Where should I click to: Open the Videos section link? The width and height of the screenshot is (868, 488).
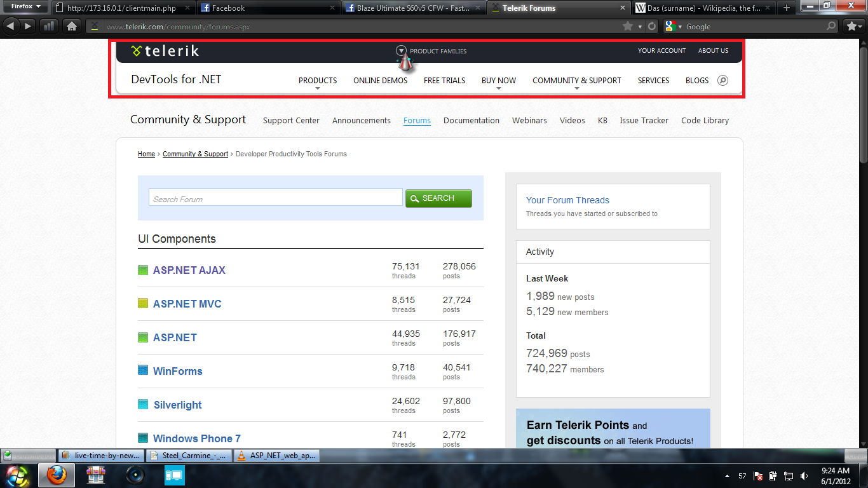tap(573, 120)
